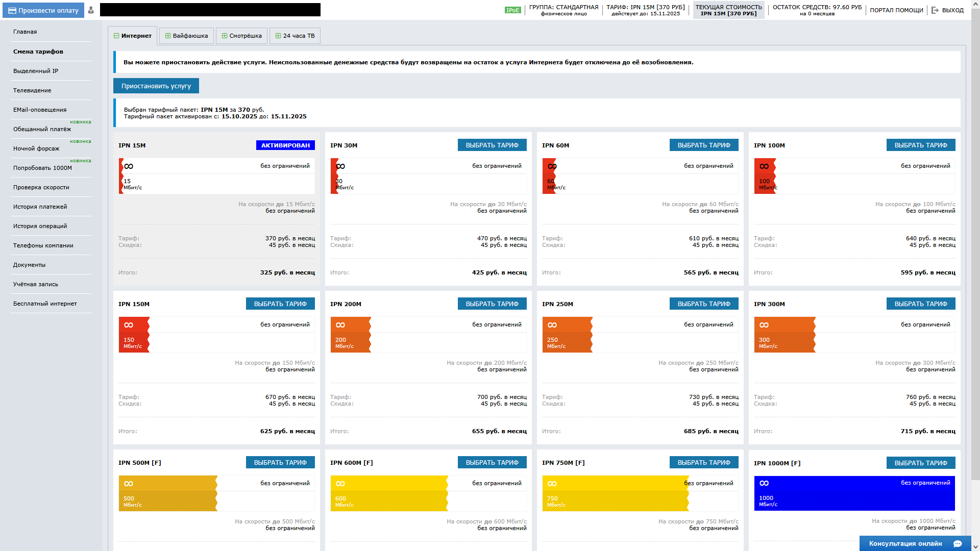The image size is (980, 551).
Task: Click the chat bubble icon in Консультация онлайн
Action: (958, 544)
